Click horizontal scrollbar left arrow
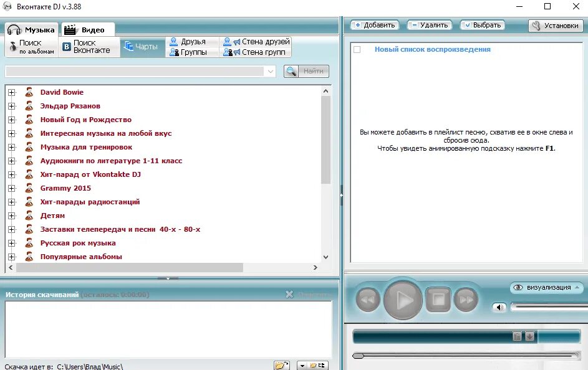Viewport: 588px width, 370px height. pos(11,267)
